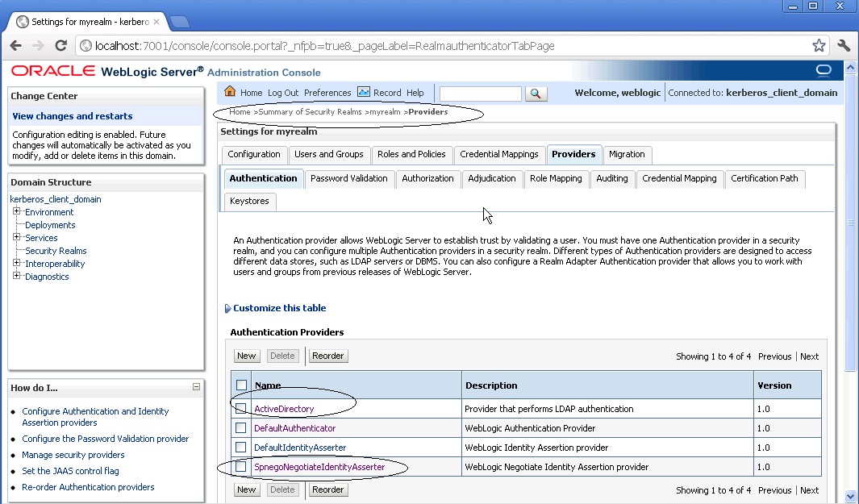Open DefaultIdentityAsserter provider link
Screen dimensions: 859x504
coord(300,448)
